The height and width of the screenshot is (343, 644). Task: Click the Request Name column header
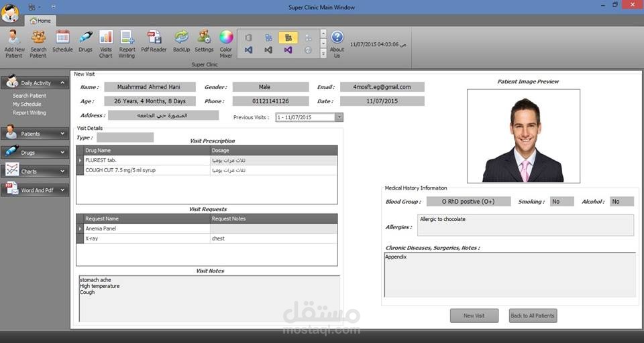tap(147, 218)
